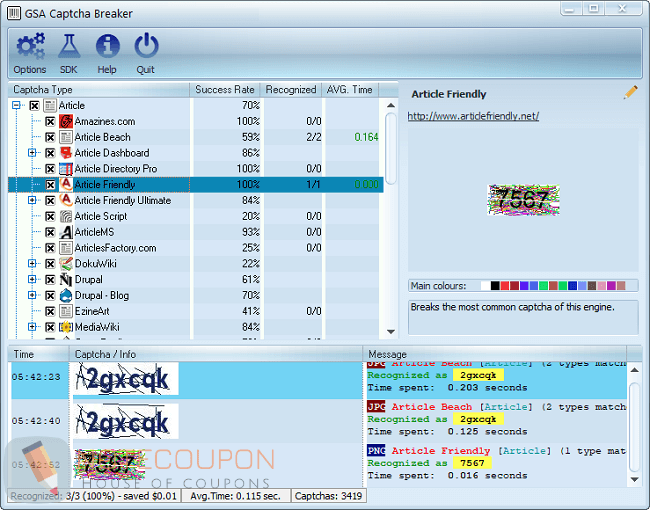
Task: Click the Time log column header
Action: click(x=39, y=354)
